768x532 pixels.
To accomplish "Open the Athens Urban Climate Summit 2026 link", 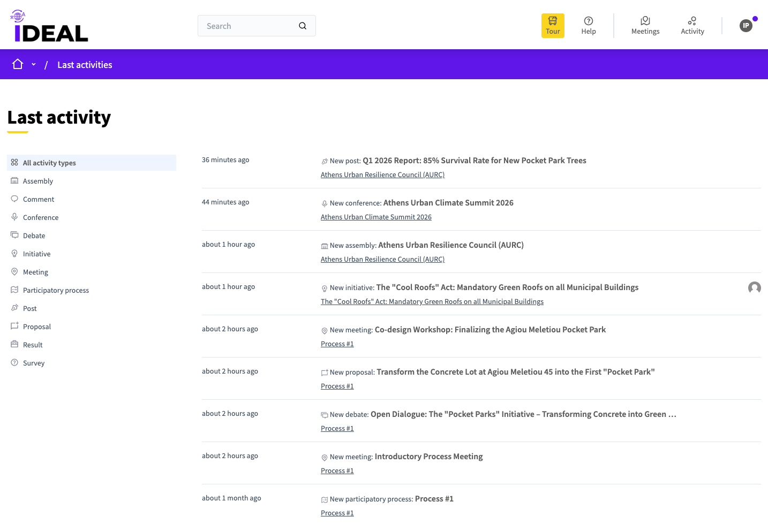I will 376,217.
